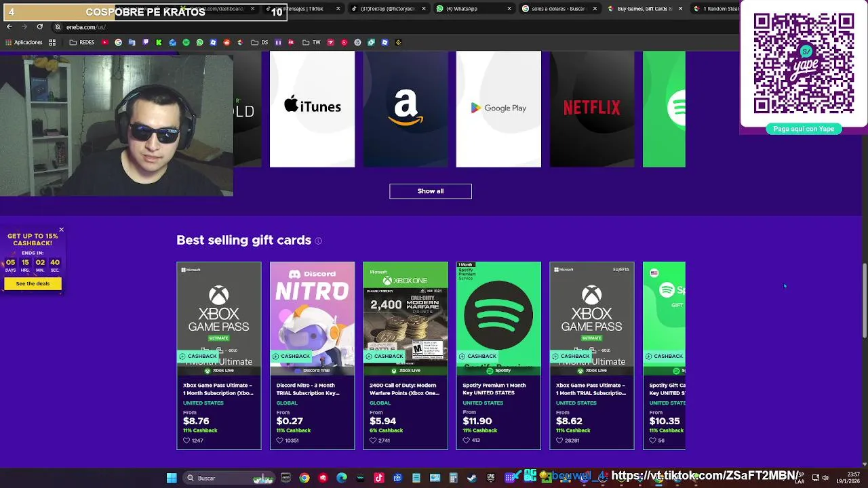Open the Aplicaciones bookmarks shortcut
Viewport: 868px width, 488px height.
coord(24,42)
